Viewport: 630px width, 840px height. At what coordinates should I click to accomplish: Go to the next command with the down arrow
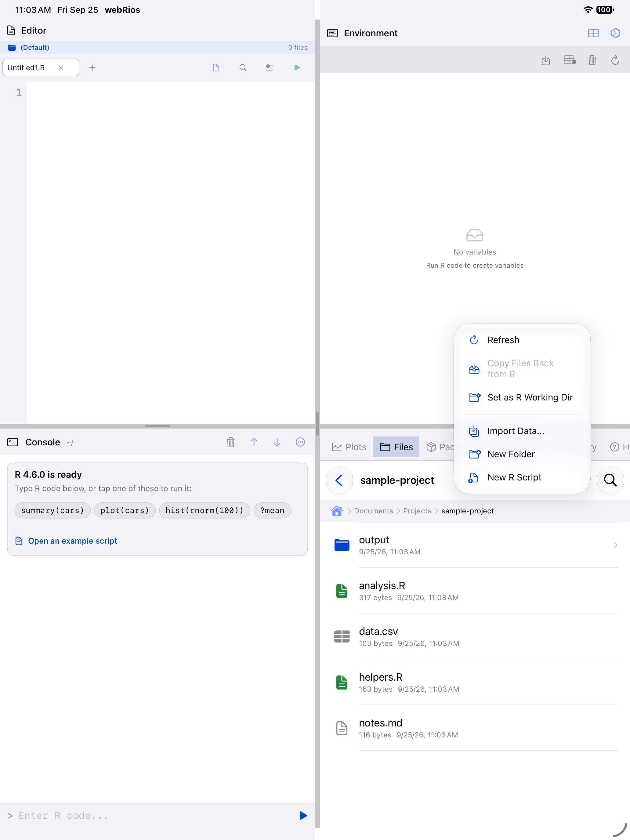click(277, 442)
